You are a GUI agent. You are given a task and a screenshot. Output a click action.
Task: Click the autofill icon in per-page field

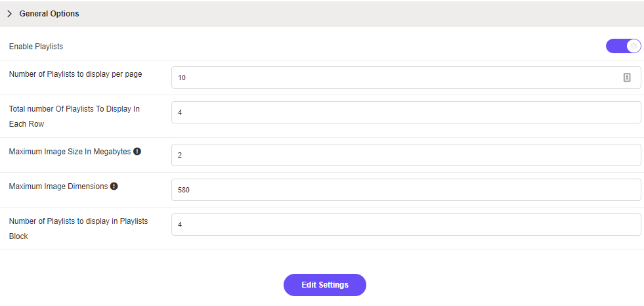pyautogui.click(x=626, y=77)
